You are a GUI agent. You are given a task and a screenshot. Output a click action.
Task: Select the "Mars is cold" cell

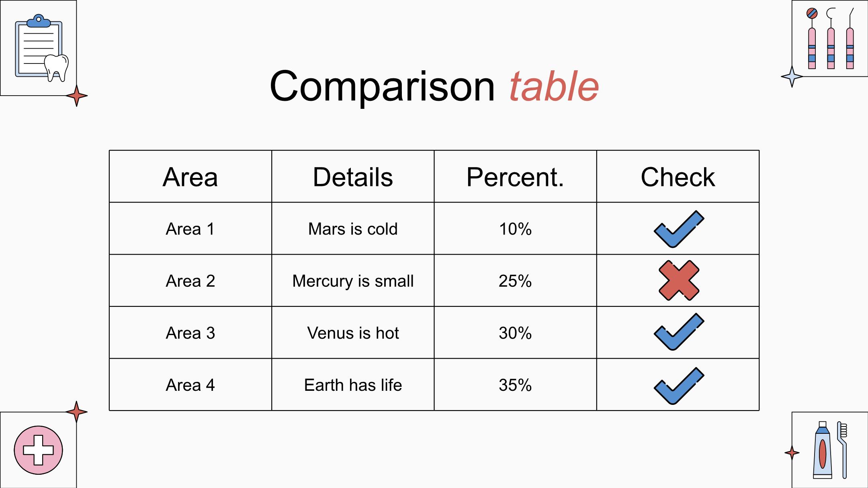tap(353, 229)
